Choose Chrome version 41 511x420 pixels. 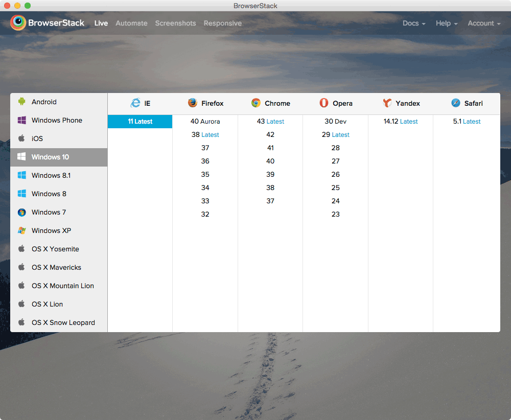coord(270,148)
